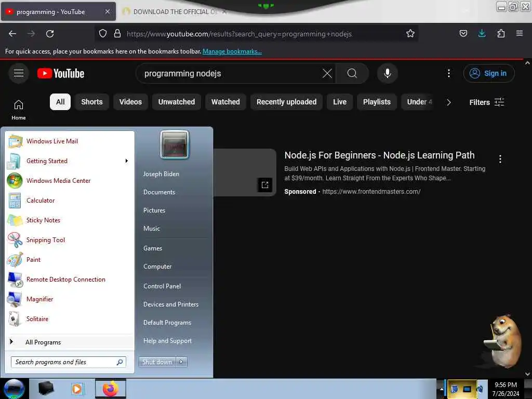532x399 pixels.
Task: Click the Search programs and files box
Action: pyautogui.click(x=69, y=362)
